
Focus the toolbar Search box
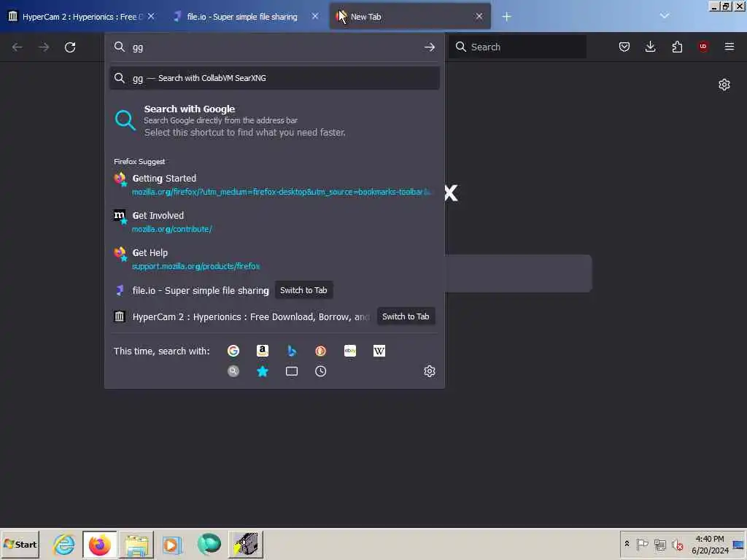tap(518, 47)
